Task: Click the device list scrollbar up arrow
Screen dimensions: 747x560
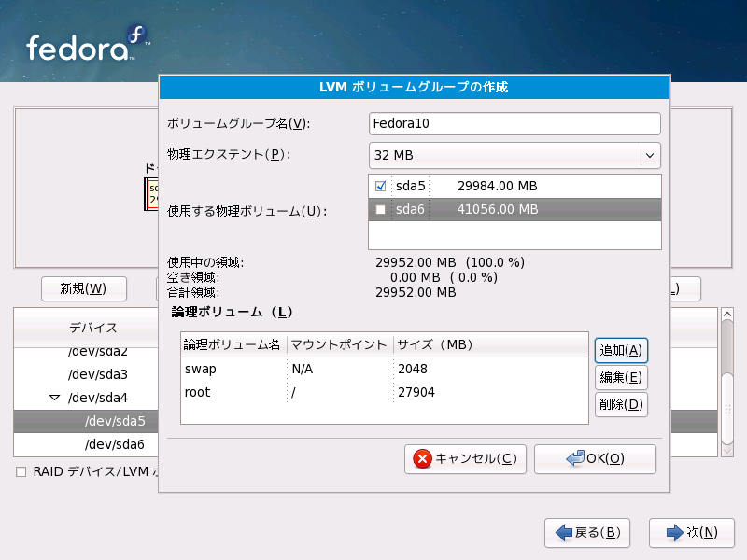Action: point(727,315)
